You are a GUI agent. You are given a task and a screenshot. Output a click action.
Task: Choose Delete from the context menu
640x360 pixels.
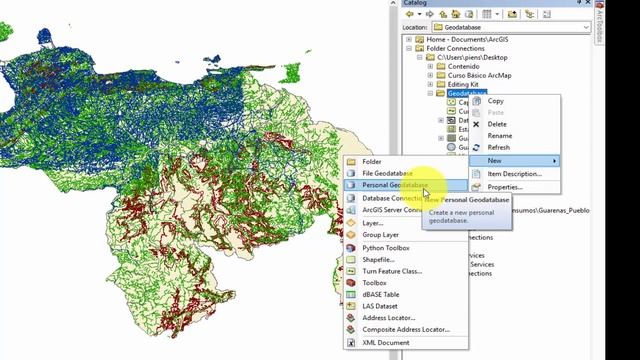[x=514, y=124]
